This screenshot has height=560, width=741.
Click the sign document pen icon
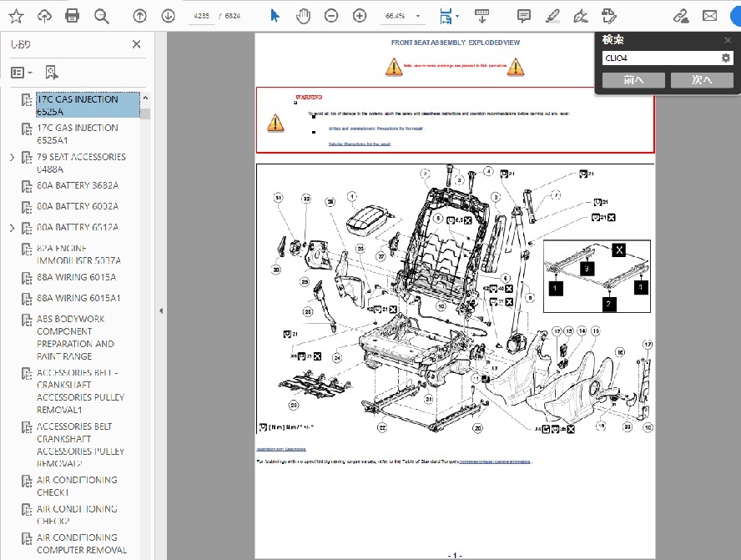point(580,16)
